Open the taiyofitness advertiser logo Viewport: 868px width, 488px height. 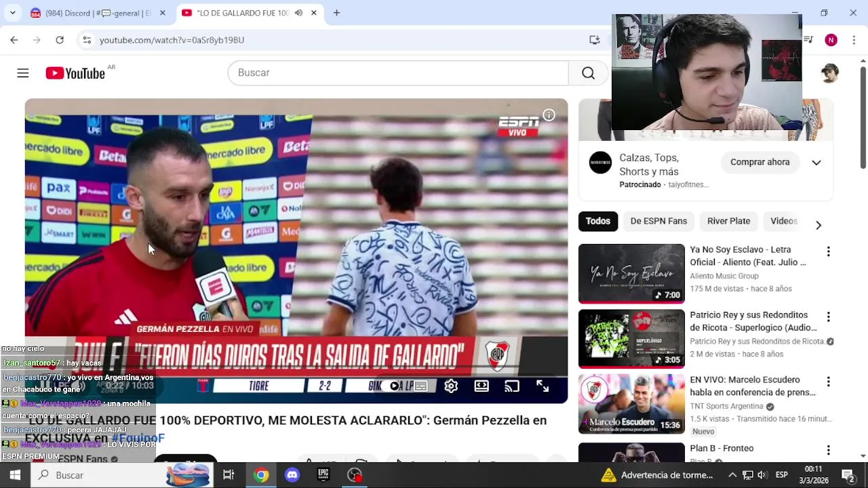(600, 163)
